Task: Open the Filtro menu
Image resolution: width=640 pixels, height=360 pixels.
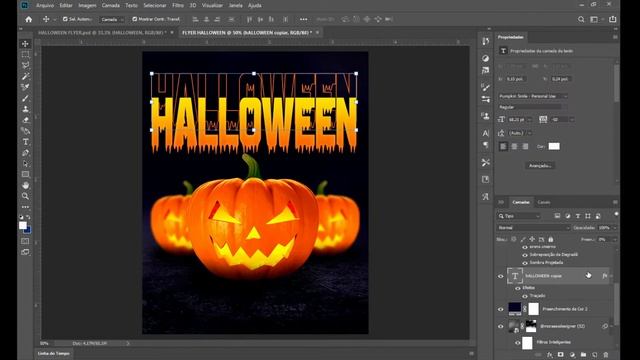Action: coord(178,5)
